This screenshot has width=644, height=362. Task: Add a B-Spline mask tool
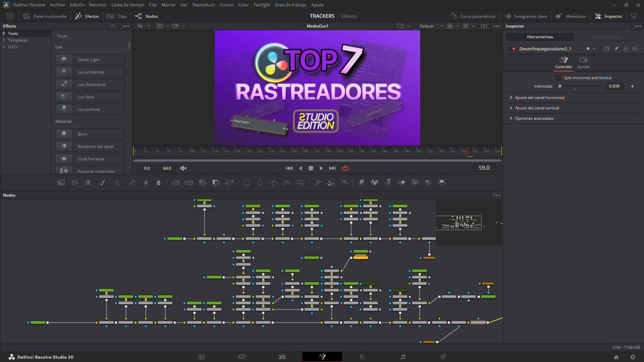(287, 183)
